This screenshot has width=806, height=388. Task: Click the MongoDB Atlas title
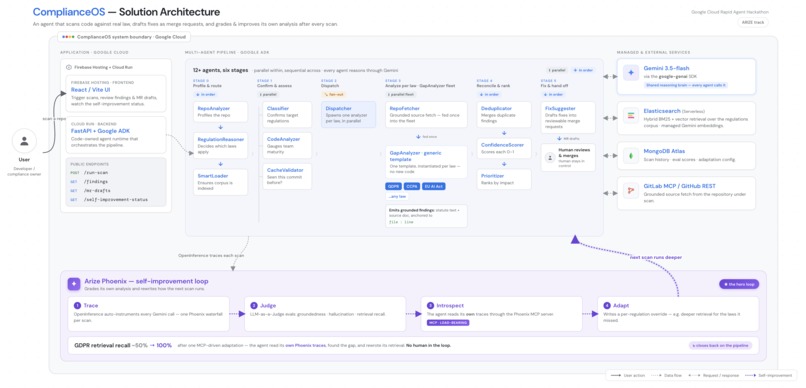pyautogui.click(x=665, y=151)
